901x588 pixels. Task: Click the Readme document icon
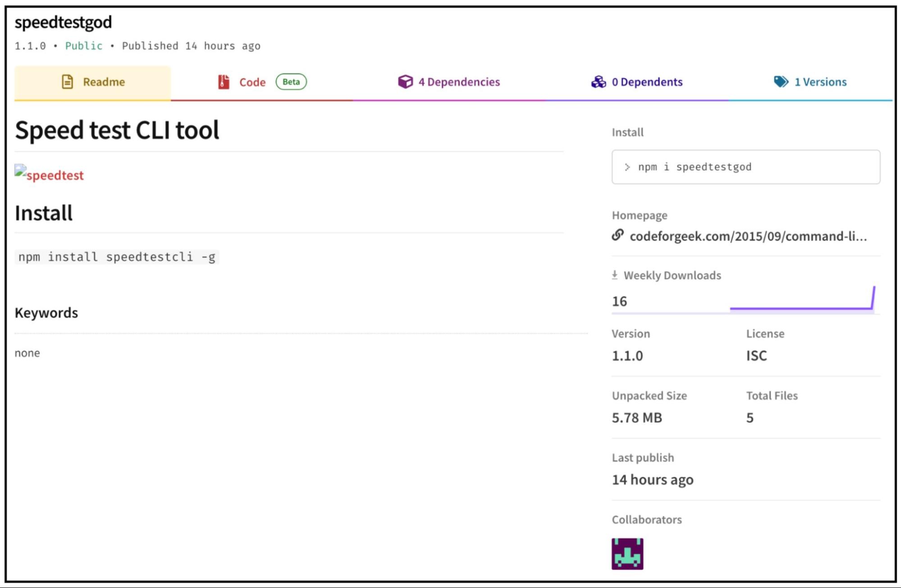pos(67,82)
